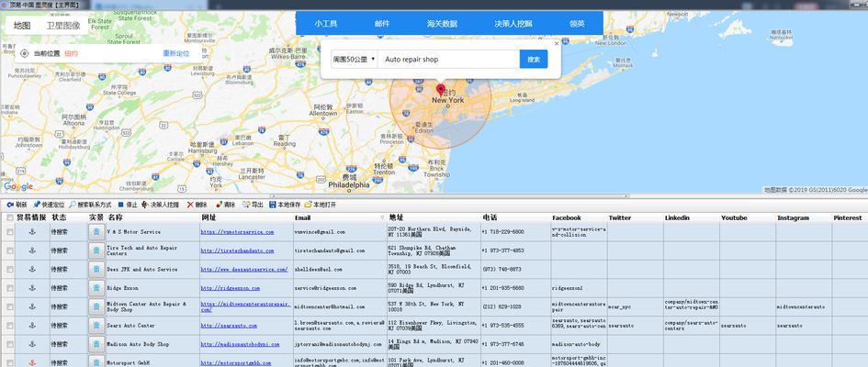The height and width of the screenshot is (367, 868).
Task: Open the 邮件 menu item
Action: 382,24
